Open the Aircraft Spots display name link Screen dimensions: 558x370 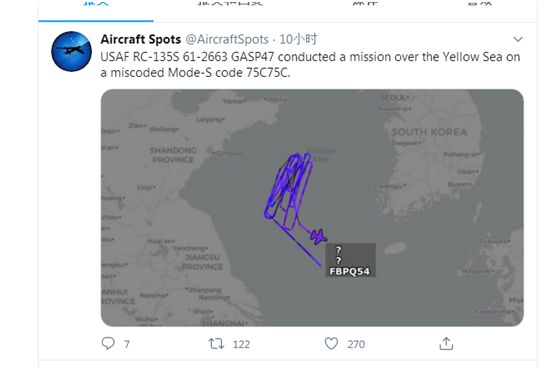tap(141, 39)
